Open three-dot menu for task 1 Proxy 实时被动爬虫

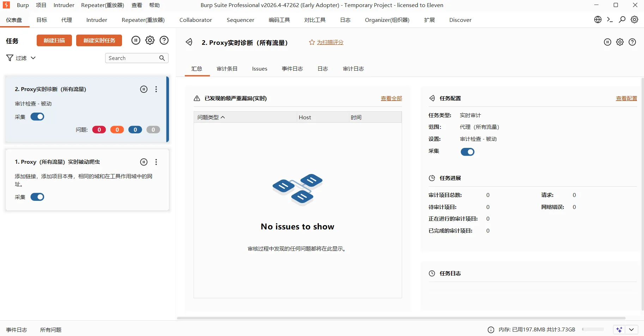tap(156, 162)
